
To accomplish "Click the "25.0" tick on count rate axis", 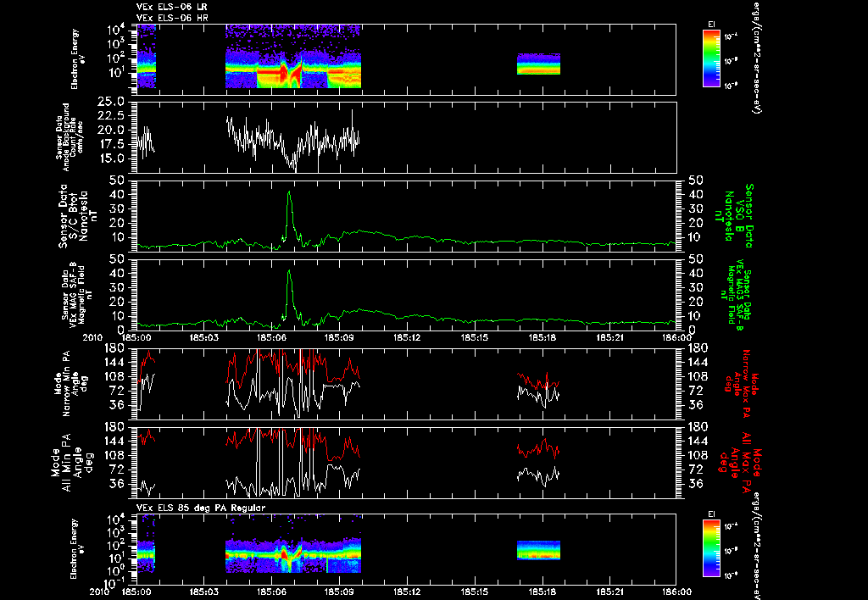I will coord(111,102).
